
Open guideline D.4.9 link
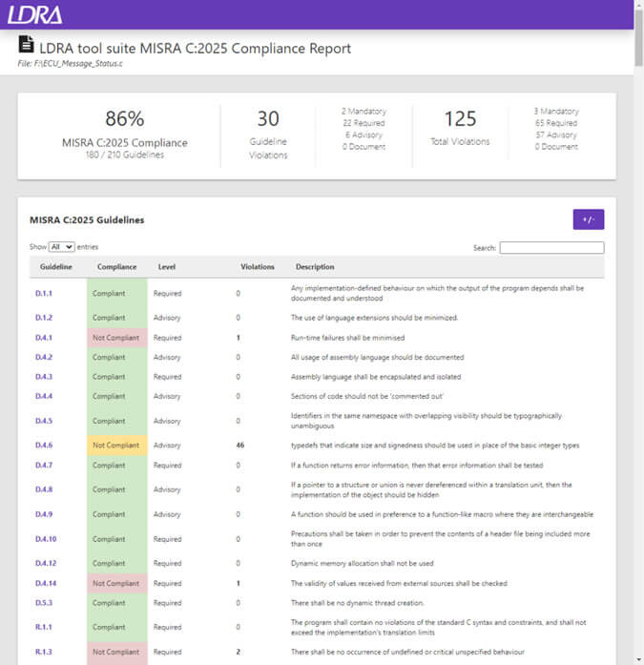[44, 514]
